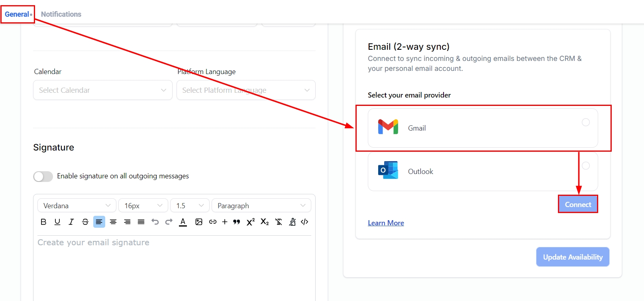This screenshot has width=644, height=301.
Task: Open the Verdana font family dropdown
Action: pyautogui.click(x=77, y=205)
